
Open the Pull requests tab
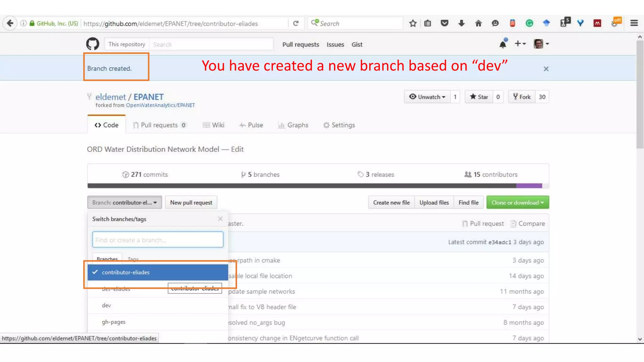[160, 125]
